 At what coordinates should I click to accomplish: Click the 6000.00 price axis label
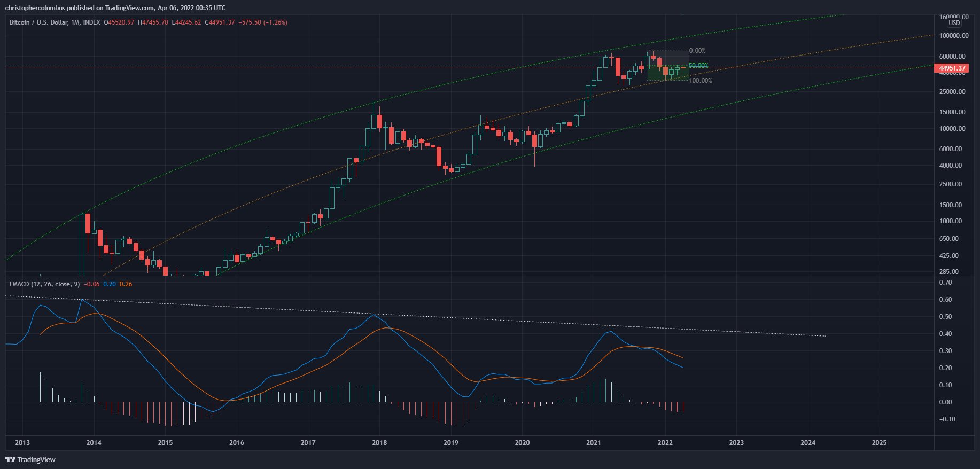pyautogui.click(x=951, y=149)
